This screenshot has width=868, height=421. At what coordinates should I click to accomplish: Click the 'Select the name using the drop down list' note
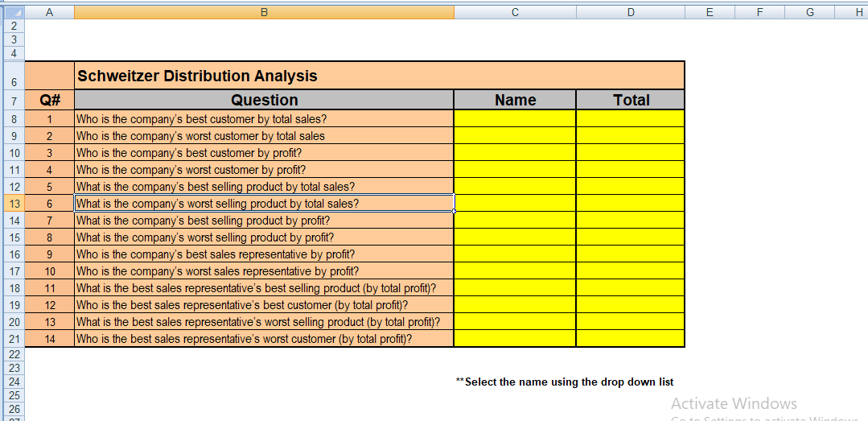(565, 382)
